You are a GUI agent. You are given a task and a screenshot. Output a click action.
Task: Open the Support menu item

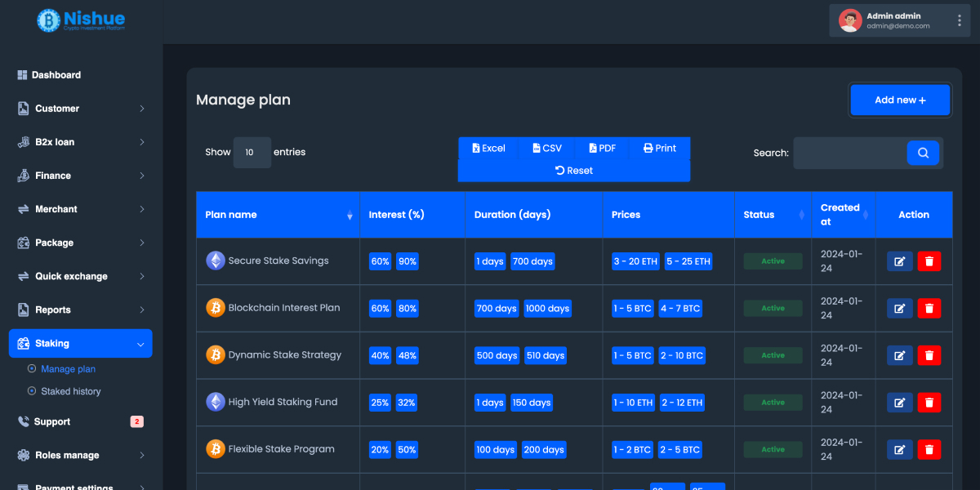[x=52, y=422]
